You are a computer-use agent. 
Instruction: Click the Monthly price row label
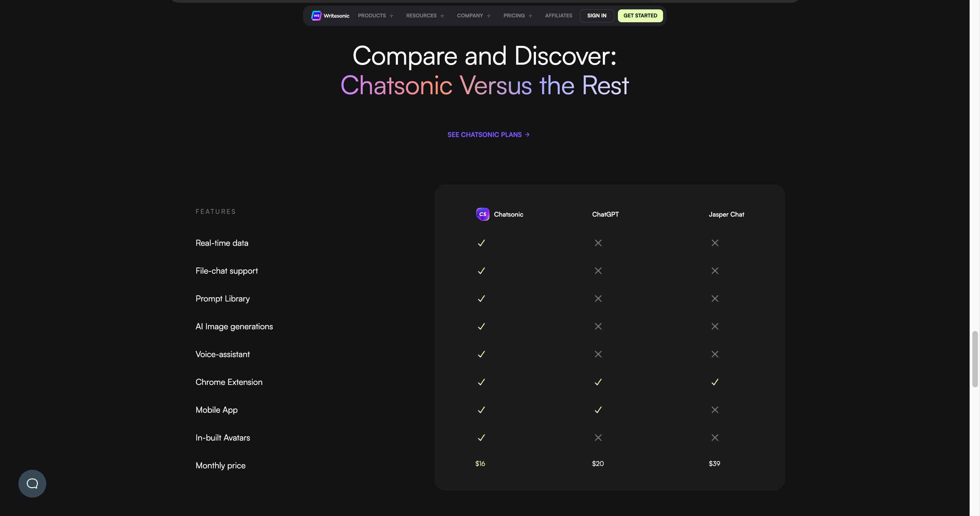(x=220, y=465)
